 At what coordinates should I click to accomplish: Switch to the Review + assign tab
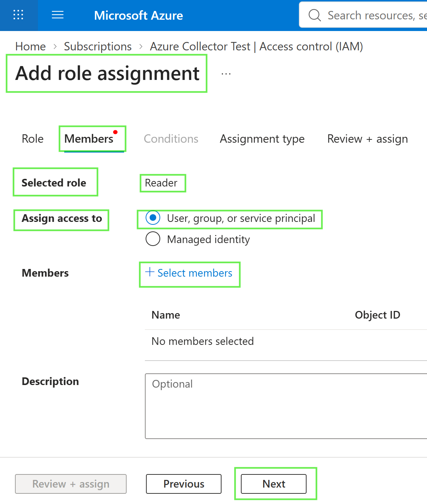(x=368, y=139)
